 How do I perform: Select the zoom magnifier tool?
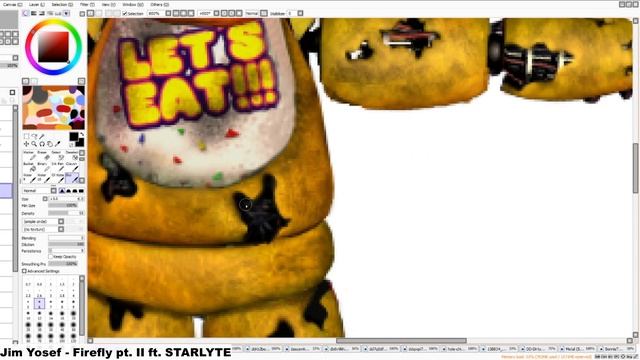(x=34, y=144)
